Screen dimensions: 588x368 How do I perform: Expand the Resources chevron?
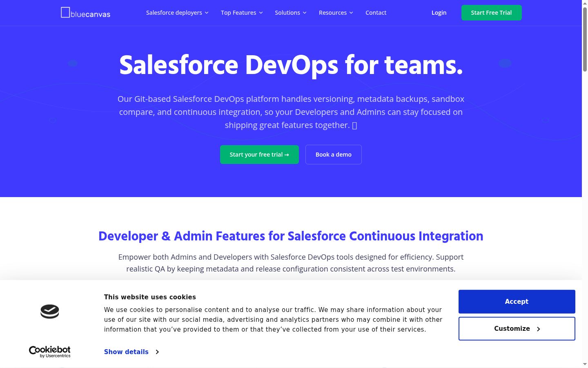pyautogui.click(x=351, y=13)
